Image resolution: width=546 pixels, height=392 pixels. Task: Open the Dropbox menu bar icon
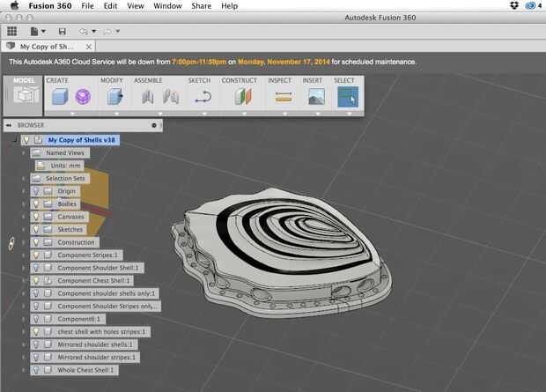514,5
